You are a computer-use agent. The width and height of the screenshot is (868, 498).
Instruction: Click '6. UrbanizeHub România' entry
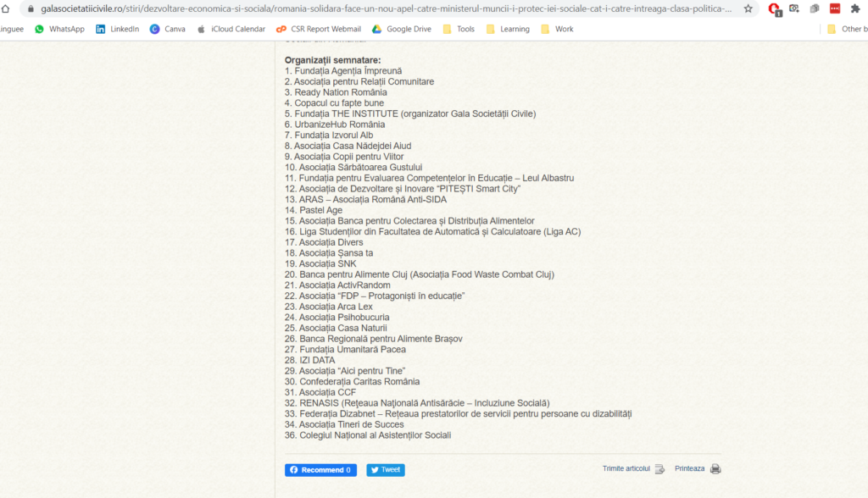[x=335, y=125]
